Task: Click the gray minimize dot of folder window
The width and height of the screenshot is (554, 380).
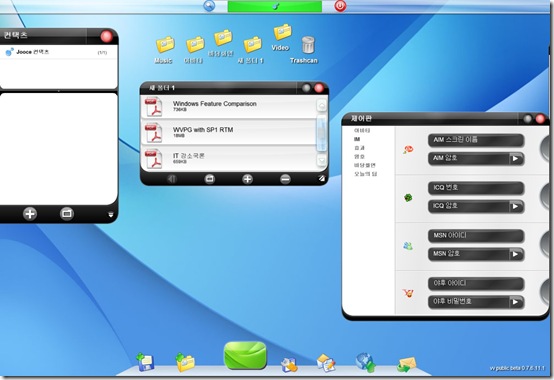Action: pos(306,88)
